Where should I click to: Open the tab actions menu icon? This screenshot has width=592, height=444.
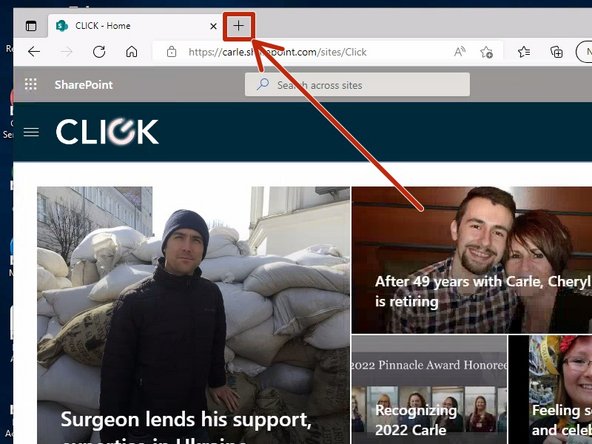pyautogui.click(x=31, y=26)
